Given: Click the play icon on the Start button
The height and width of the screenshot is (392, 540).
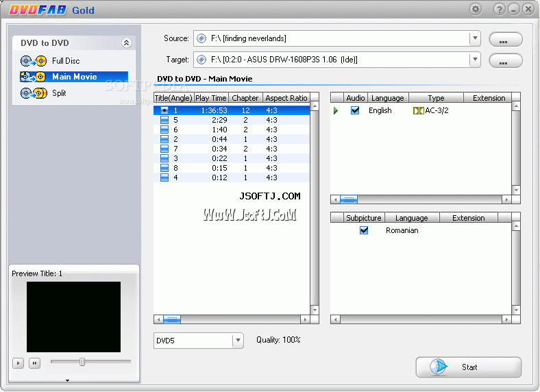Looking at the screenshot, I should 439,367.
